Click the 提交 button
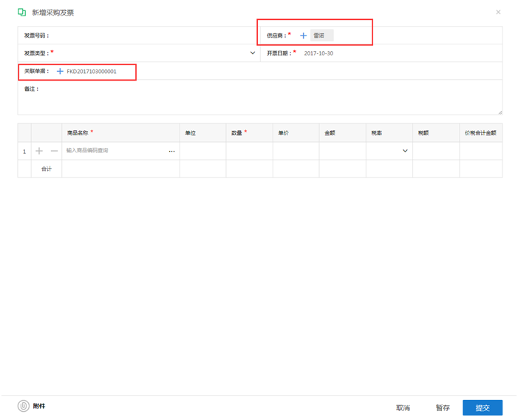518x420 pixels. click(x=483, y=407)
